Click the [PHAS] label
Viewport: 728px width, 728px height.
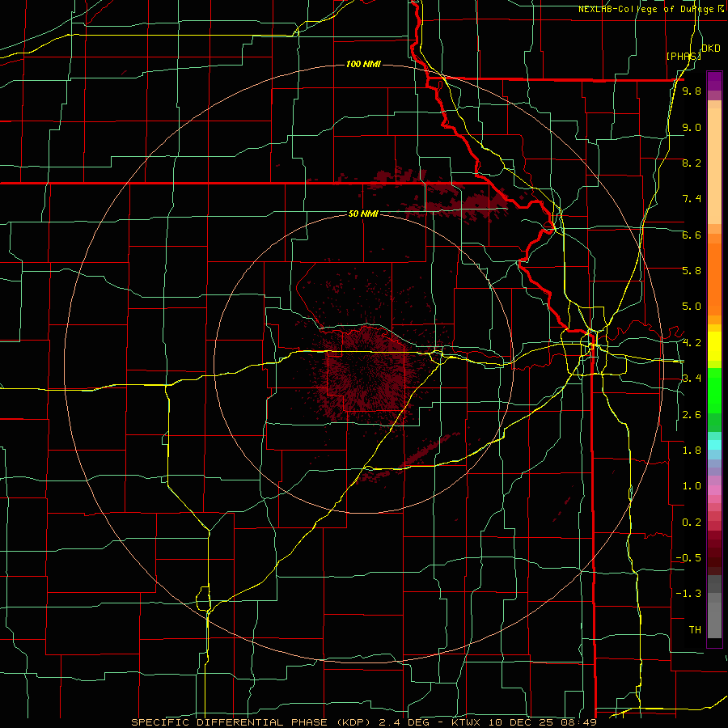[x=684, y=56]
